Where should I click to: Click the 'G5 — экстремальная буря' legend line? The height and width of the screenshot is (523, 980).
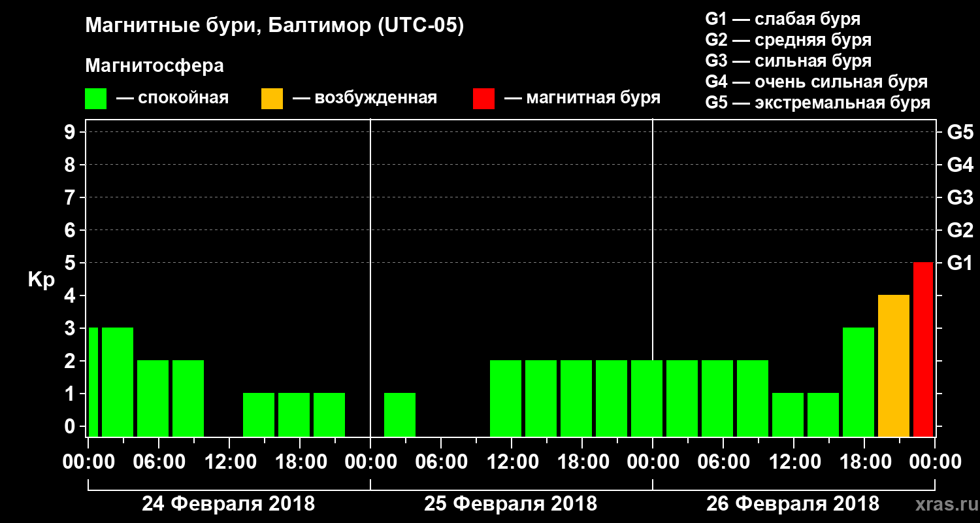pos(817,103)
